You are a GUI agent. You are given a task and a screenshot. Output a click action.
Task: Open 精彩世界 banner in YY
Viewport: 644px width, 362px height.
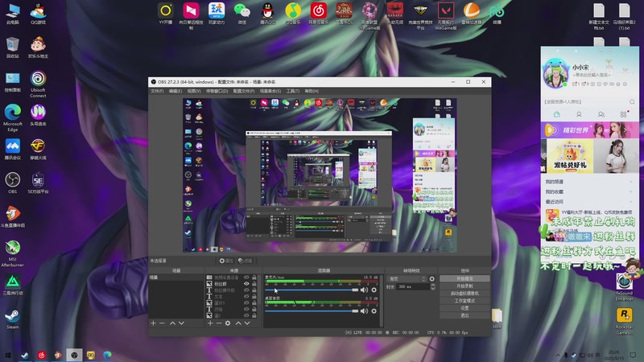(x=589, y=130)
